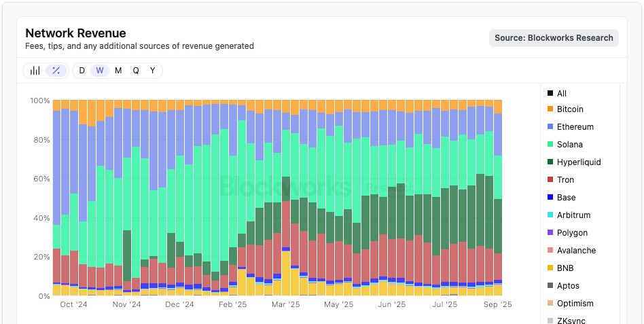Click the Optimism legend label

[575, 304]
